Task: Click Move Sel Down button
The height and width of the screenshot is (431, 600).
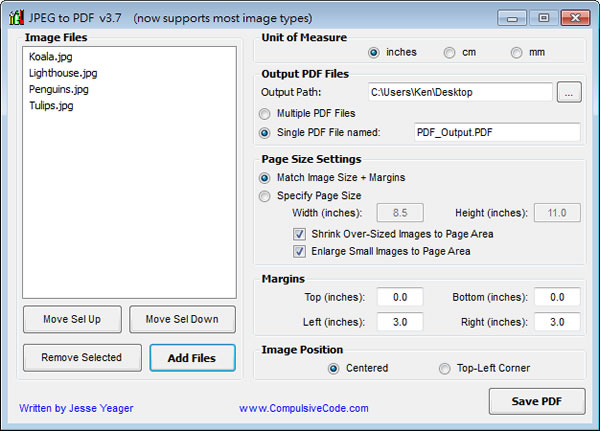Action: (182, 319)
